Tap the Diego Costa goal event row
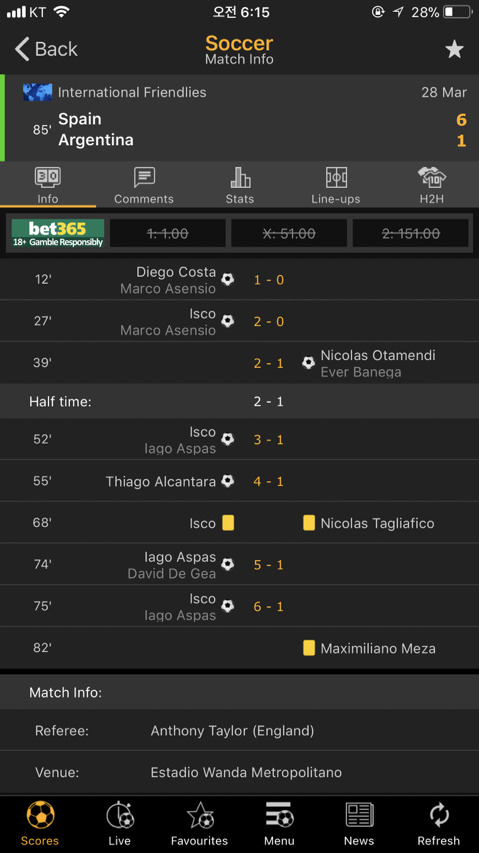The image size is (479, 853). (x=239, y=280)
